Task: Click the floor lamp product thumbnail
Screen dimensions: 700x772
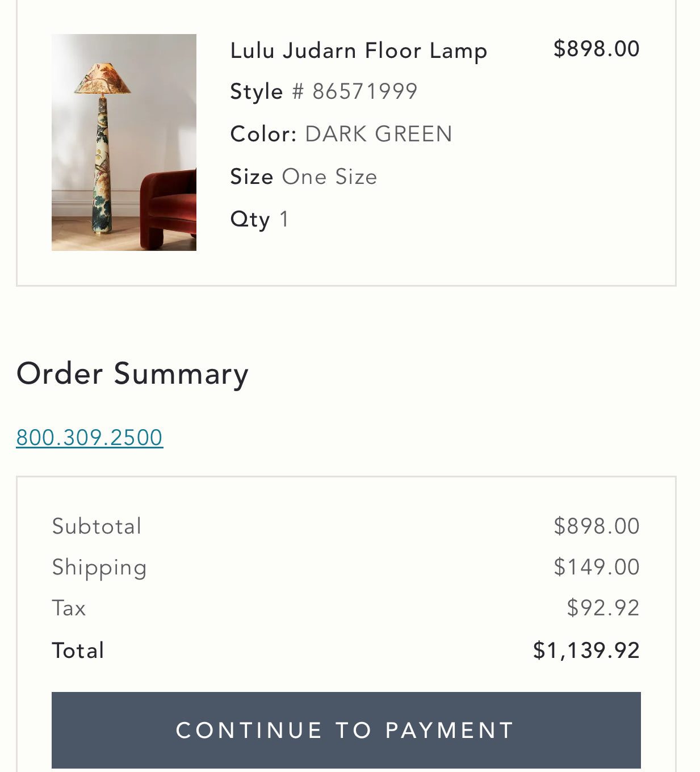Action: tap(124, 142)
